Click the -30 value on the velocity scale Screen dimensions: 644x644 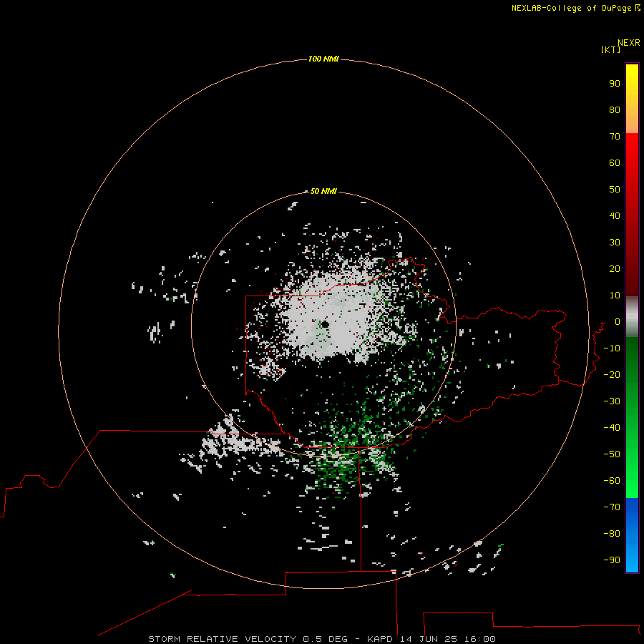[612, 401]
